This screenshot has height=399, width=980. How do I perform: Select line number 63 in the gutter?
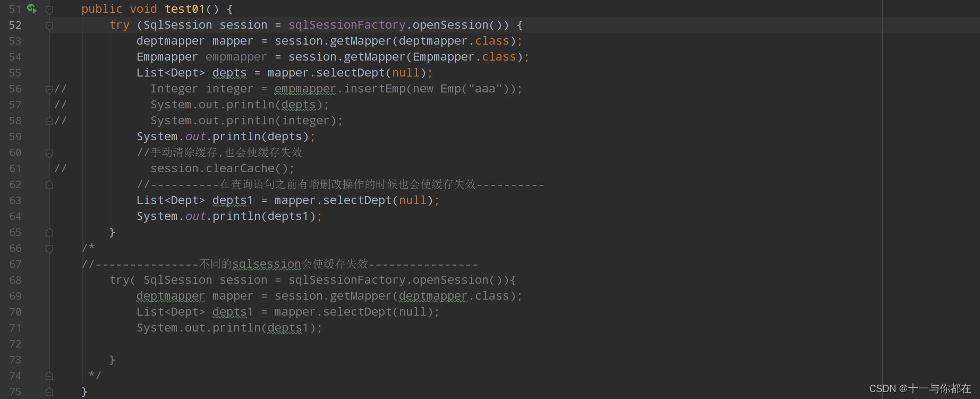coord(15,200)
